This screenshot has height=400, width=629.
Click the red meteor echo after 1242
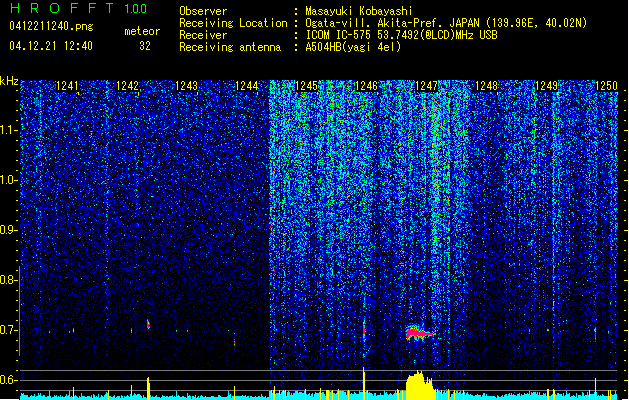point(148,324)
